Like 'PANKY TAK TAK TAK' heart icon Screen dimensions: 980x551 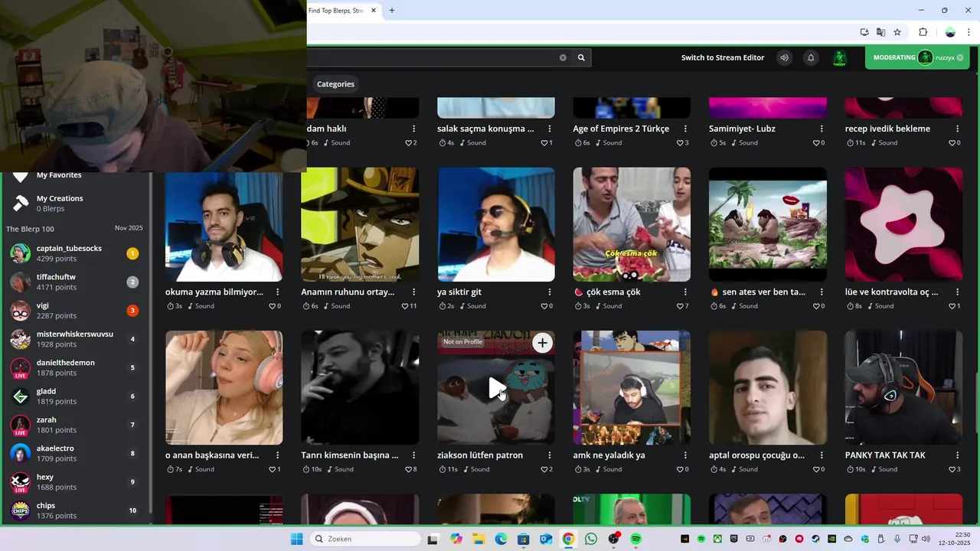pyautogui.click(x=952, y=469)
